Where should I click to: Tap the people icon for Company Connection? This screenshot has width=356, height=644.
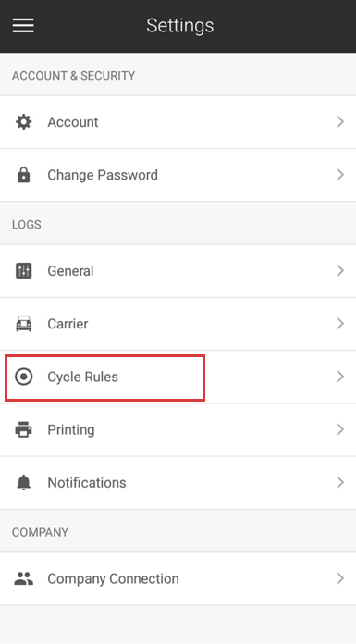(23, 578)
